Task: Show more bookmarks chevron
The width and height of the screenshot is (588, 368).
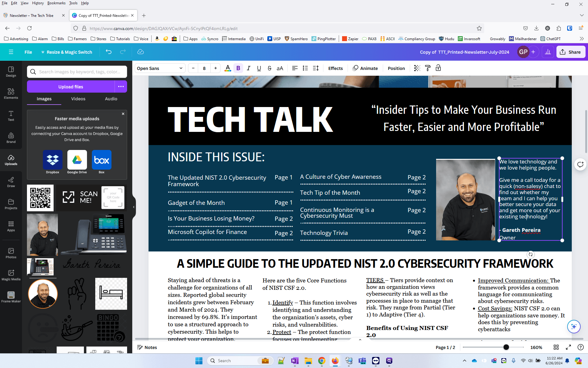Action: click(x=582, y=39)
